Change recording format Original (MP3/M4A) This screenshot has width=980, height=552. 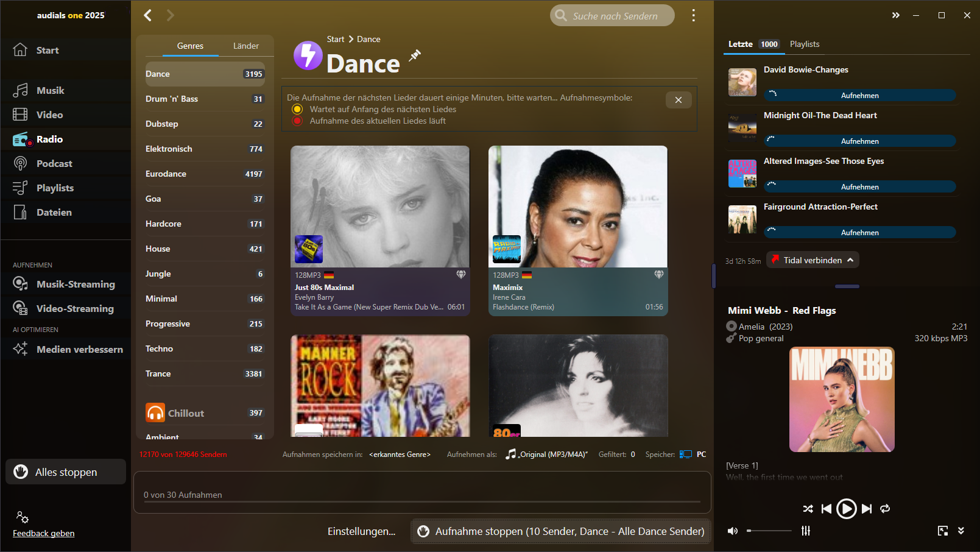546,455
